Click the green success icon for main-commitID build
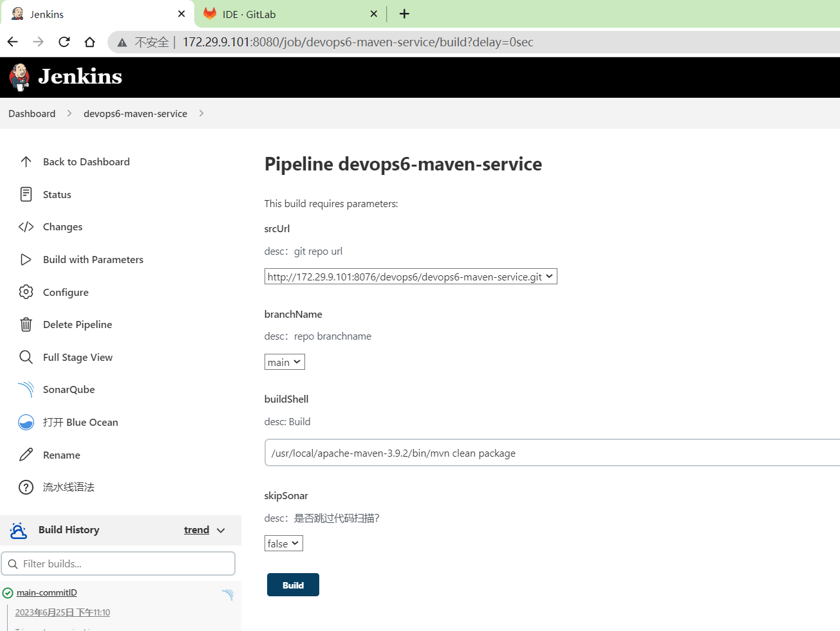Image resolution: width=840 pixels, height=631 pixels. pos(8,593)
